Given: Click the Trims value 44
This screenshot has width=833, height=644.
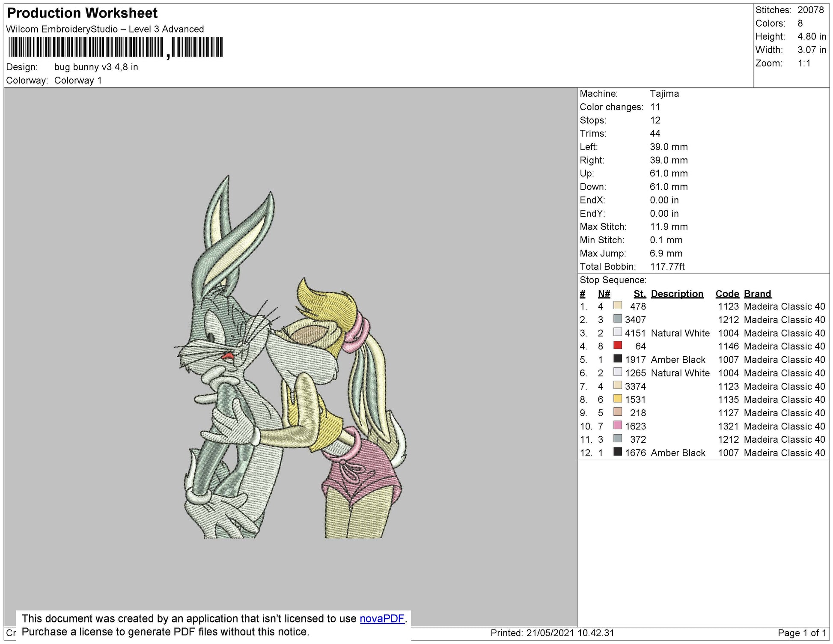Looking at the screenshot, I should [x=655, y=134].
